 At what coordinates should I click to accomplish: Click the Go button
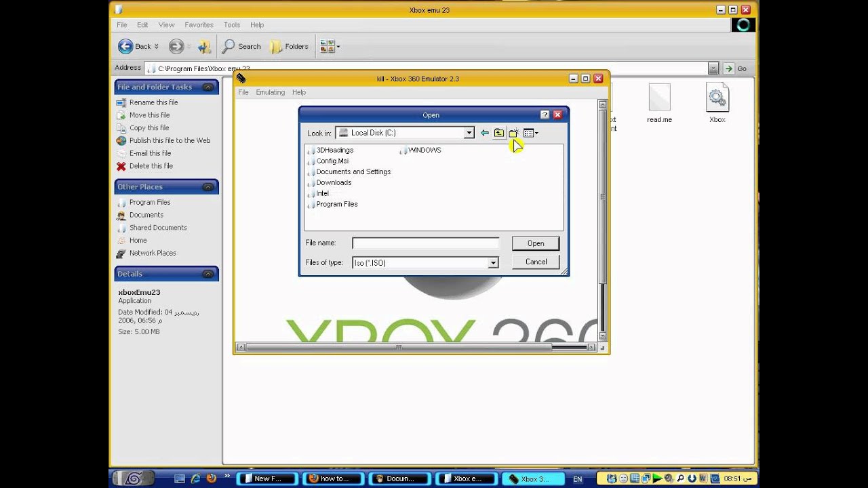pos(735,68)
